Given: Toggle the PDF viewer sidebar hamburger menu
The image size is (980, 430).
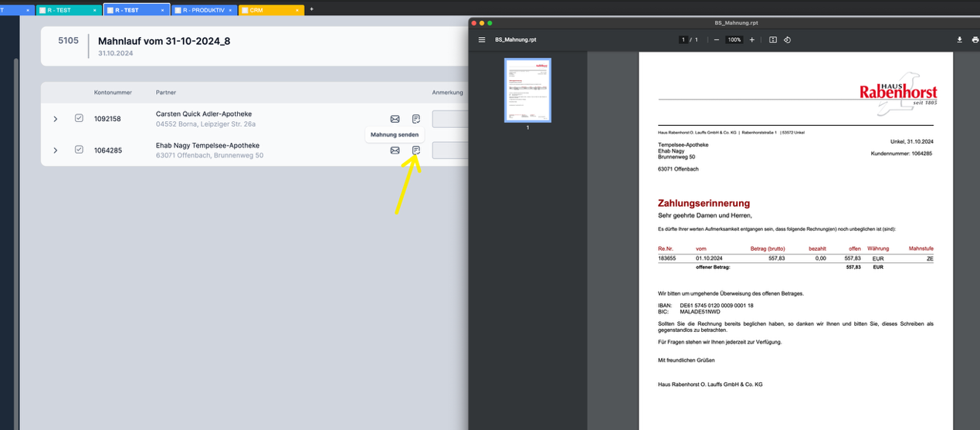Looking at the screenshot, I should [x=482, y=39].
